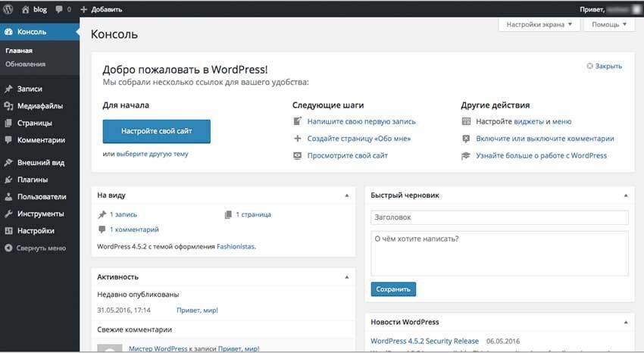The width and height of the screenshot is (644, 353).
Task: Click the Заголовок draft title field
Action: pyautogui.click(x=499, y=217)
